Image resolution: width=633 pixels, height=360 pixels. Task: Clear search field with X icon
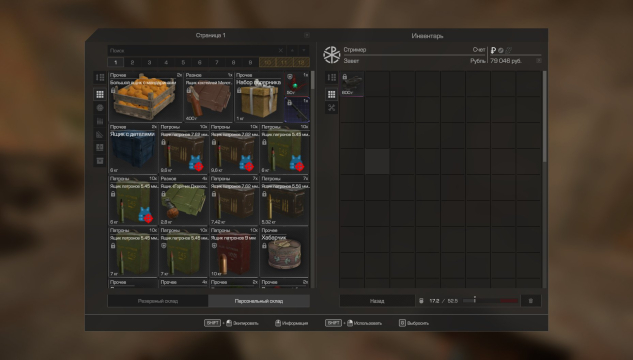[281, 50]
